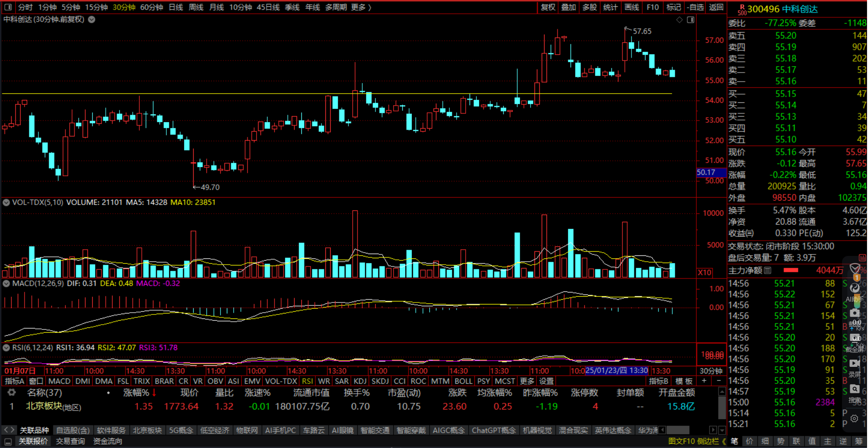This screenshot has width=868, height=448.
Task: Open the tab-strip dropdown arrow
Action: tap(721, 430)
